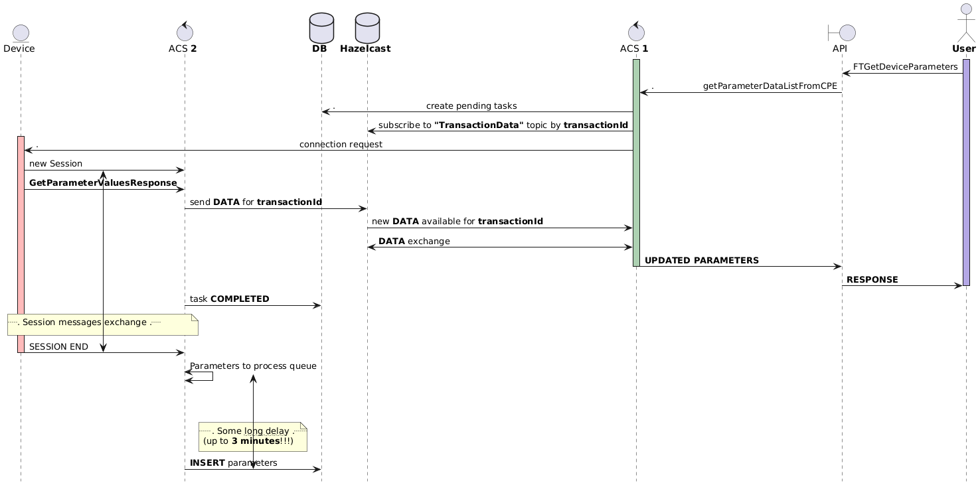Click the User actor stick figure
The image size is (980, 485).
click(x=967, y=21)
